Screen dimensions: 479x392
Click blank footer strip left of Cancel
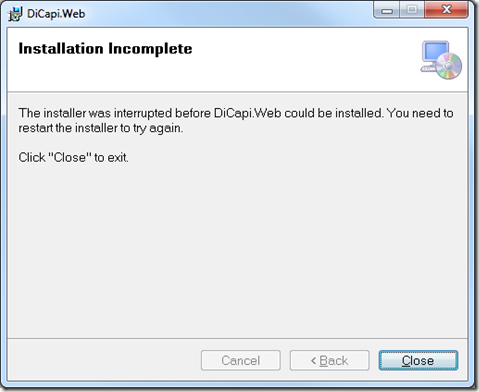click(103, 360)
